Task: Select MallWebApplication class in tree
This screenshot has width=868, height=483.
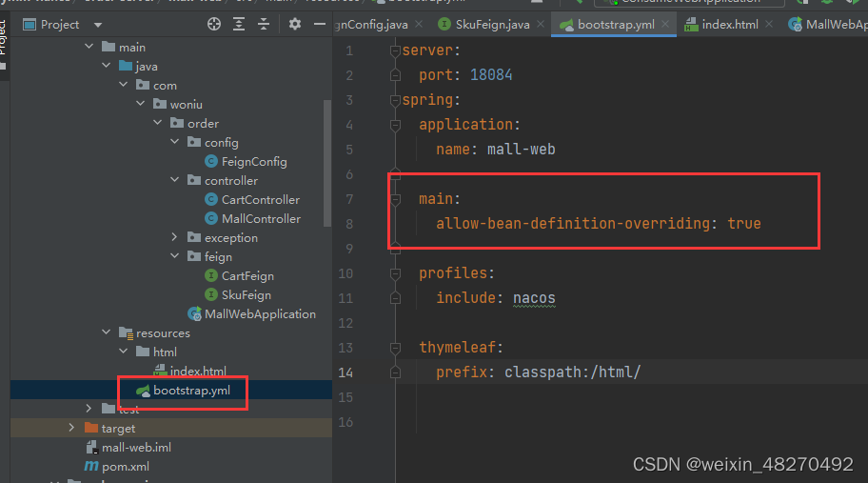Action: point(260,314)
